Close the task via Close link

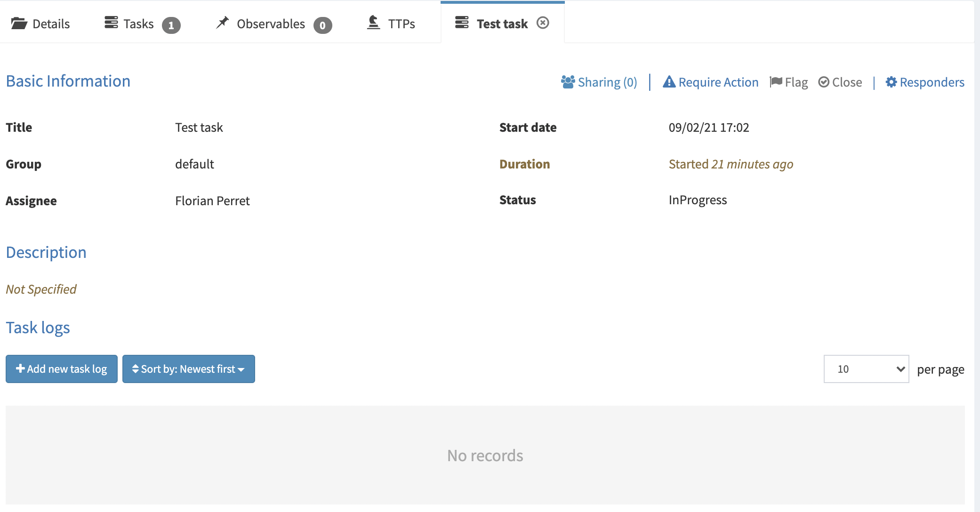[840, 82]
